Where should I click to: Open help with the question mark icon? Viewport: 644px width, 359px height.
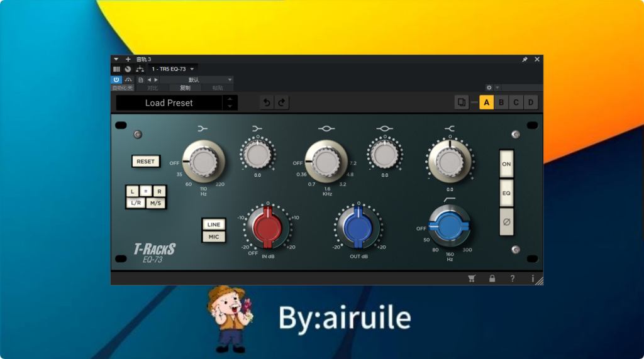[x=512, y=279]
